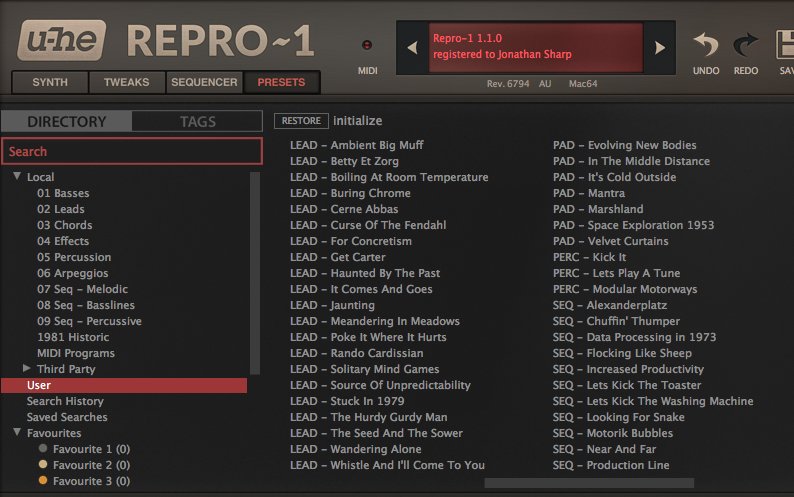This screenshot has width=794, height=497.
Task: Click the directory tree vertical scrollbar
Action: pyautogui.click(x=255, y=273)
